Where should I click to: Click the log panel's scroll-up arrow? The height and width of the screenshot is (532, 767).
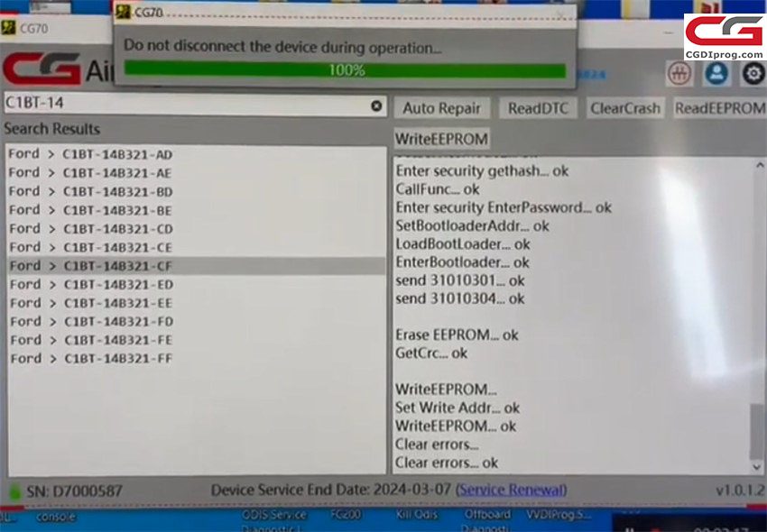pyautogui.click(x=759, y=165)
